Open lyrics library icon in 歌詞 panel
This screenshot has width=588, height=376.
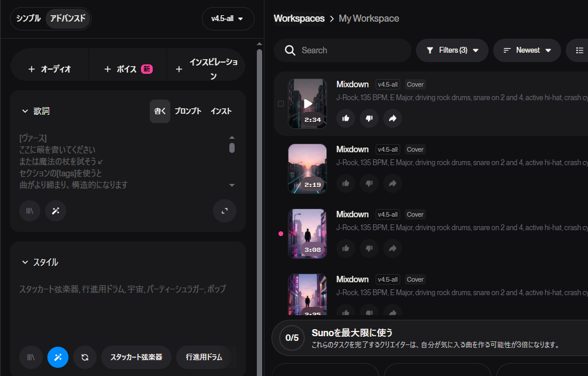pyautogui.click(x=30, y=211)
